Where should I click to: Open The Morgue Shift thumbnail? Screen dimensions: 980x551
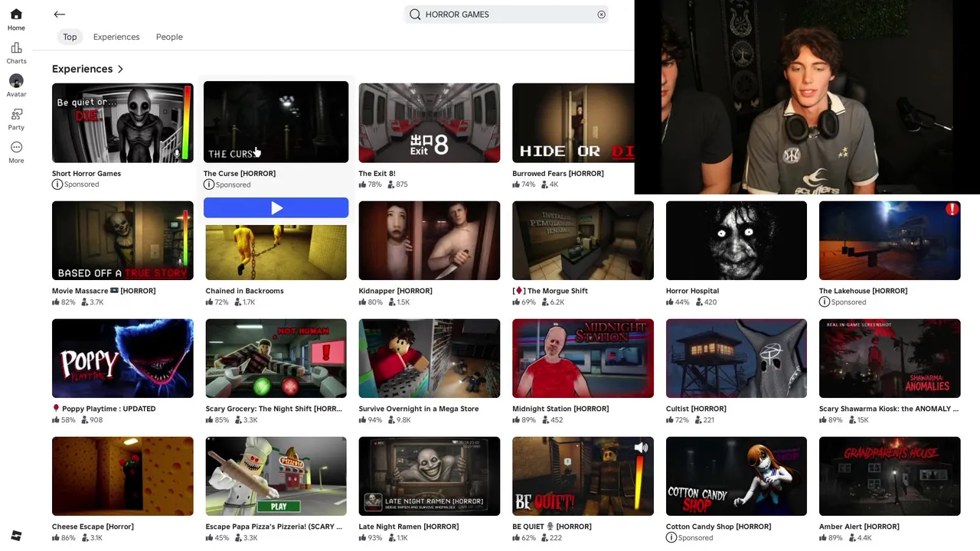[583, 240]
